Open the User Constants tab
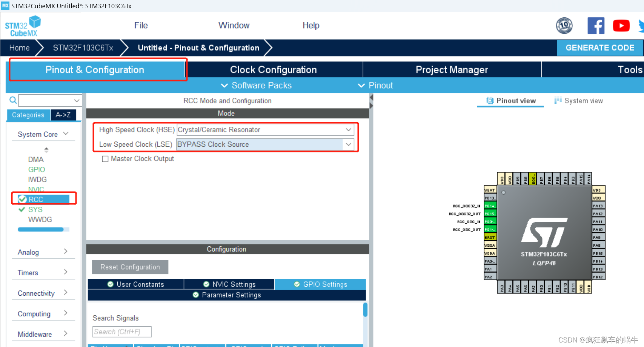Image resolution: width=644 pixels, height=347 pixels. [x=136, y=284]
